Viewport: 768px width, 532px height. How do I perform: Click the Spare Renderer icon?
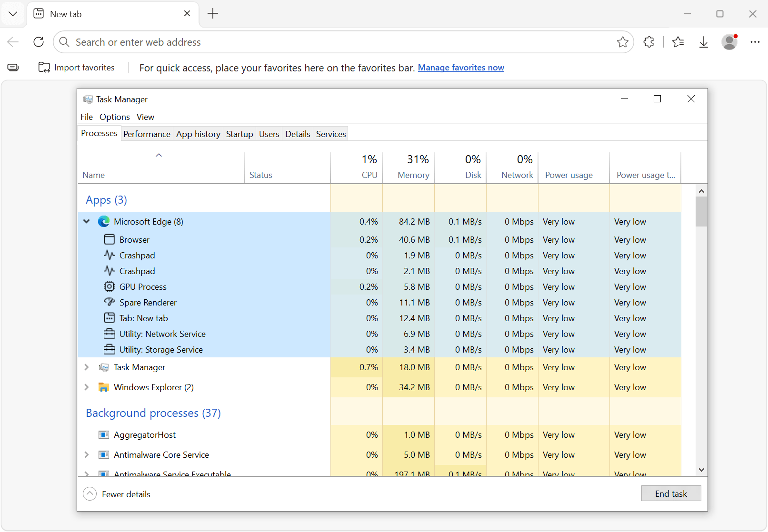[110, 302]
